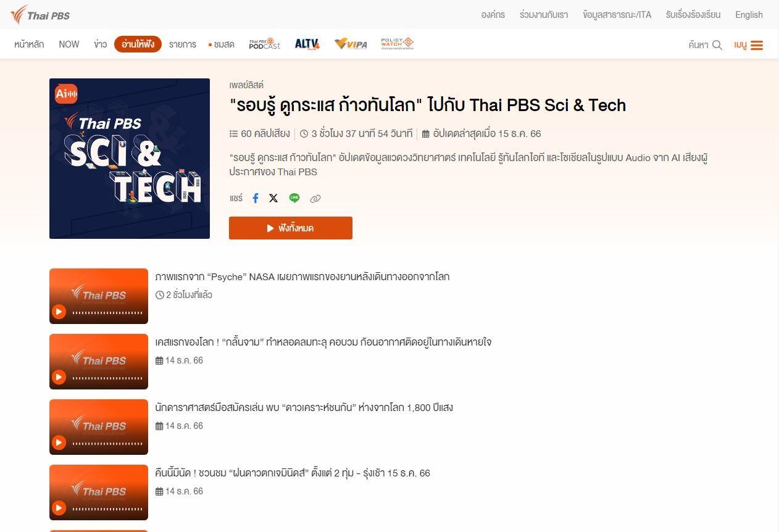The width and height of the screenshot is (779, 532).
Task: Play the กลั้นจาม audio clip
Action: pos(59,377)
